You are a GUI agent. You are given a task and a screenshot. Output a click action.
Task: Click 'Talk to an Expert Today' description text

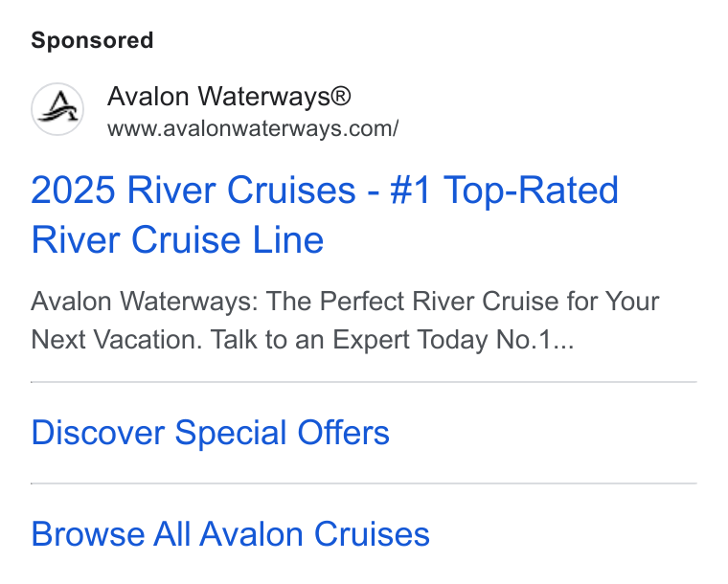(x=349, y=340)
